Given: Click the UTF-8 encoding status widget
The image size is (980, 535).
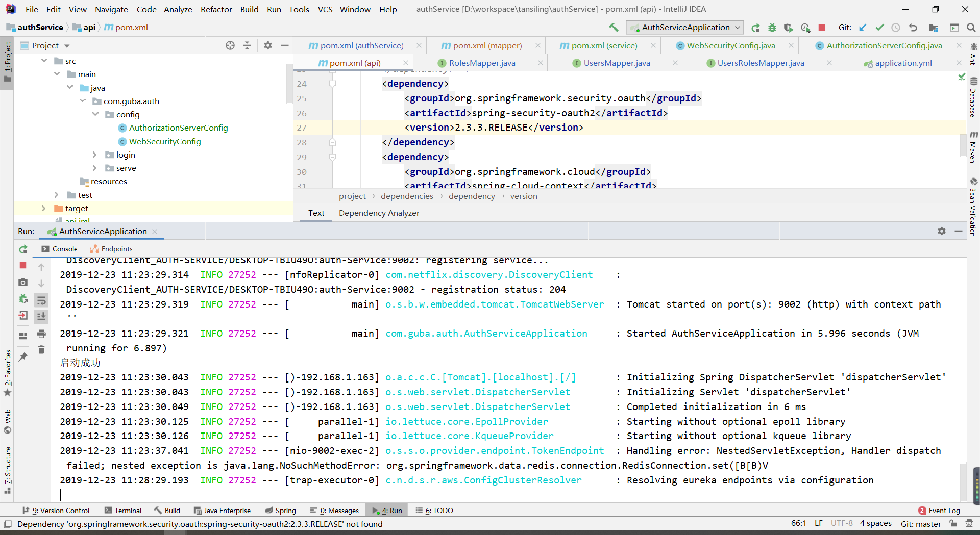Looking at the screenshot, I should [842, 523].
